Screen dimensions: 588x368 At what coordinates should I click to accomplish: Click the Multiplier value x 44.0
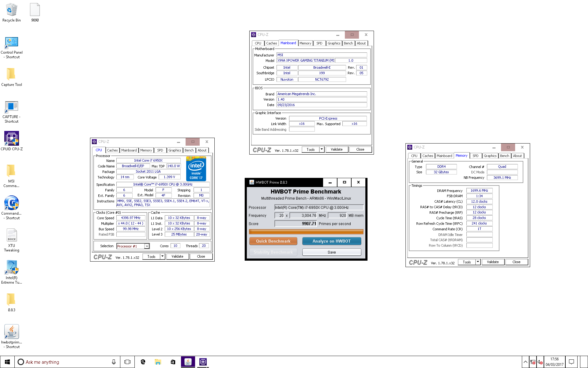[x=131, y=223]
